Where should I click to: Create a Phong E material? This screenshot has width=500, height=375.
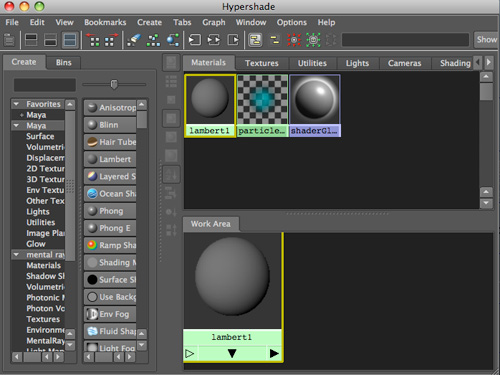coord(110,228)
